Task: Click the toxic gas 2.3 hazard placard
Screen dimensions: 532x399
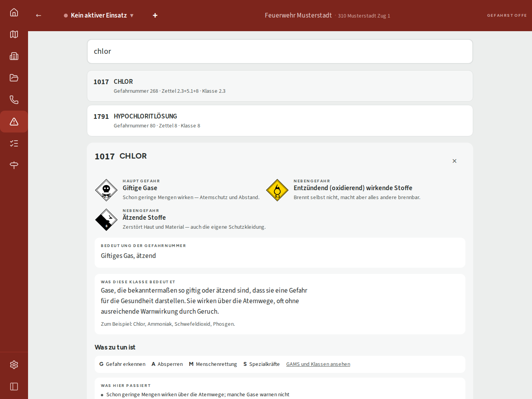Action: (x=106, y=190)
